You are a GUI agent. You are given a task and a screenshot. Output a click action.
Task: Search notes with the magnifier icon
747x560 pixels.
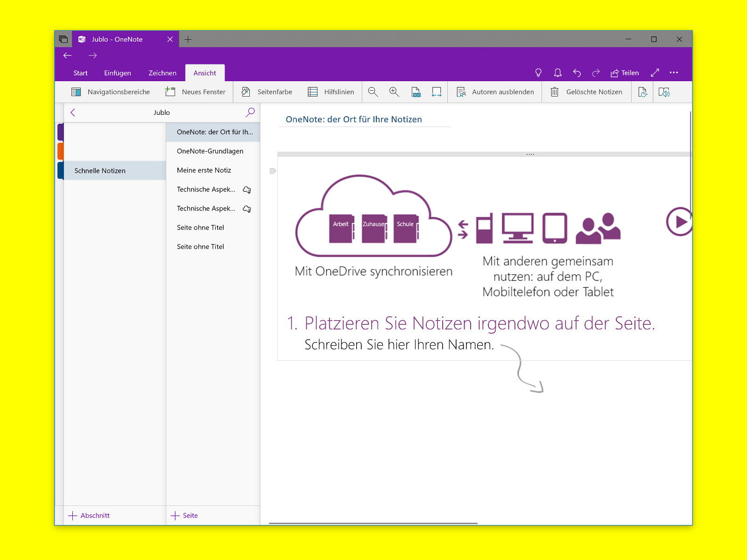pyautogui.click(x=250, y=112)
